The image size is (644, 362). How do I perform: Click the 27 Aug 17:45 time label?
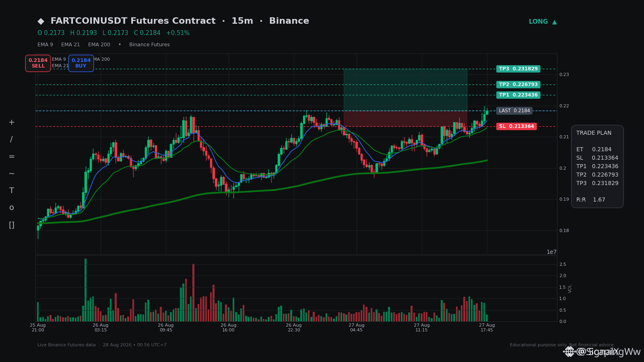point(487,328)
